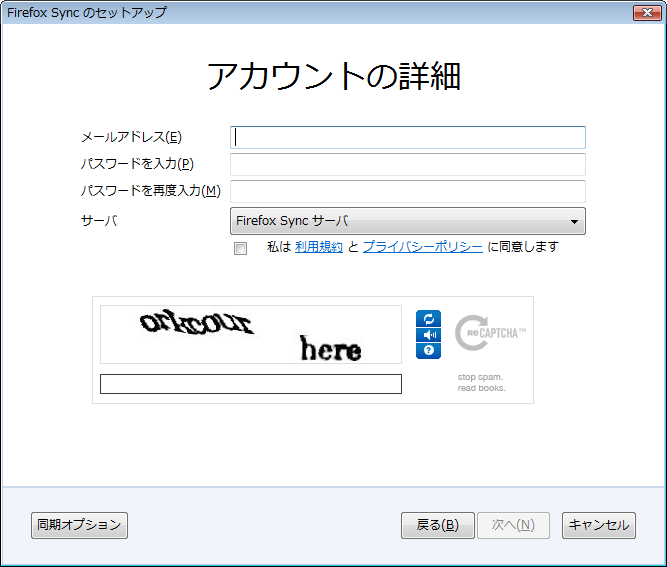Viewport: 667px width, 567px height.
Task: Open the Firefox Sync サーバ dropdown
Action: (408, 221)
